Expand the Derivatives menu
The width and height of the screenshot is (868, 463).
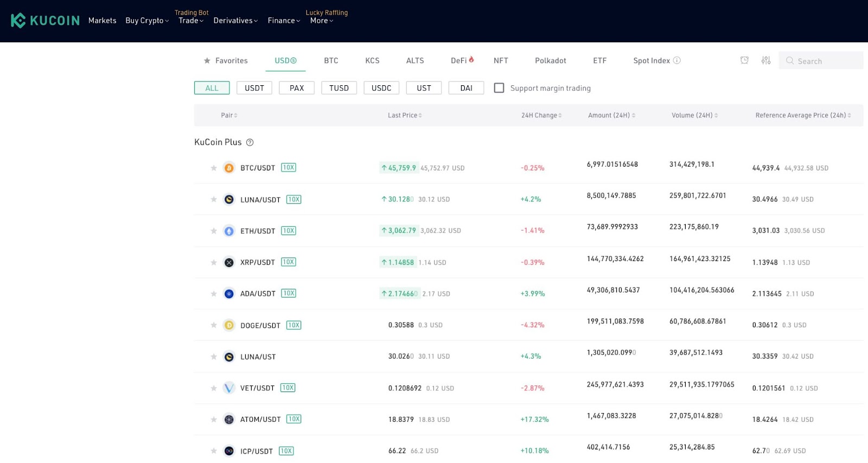(235, 21)
